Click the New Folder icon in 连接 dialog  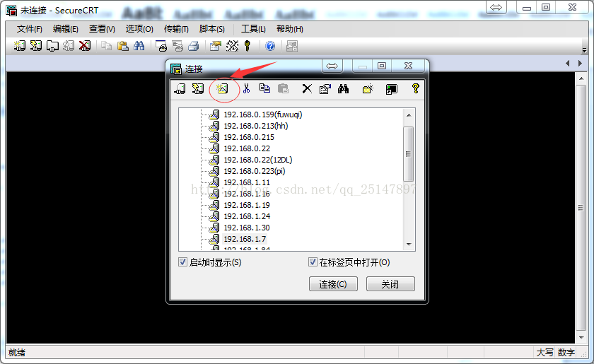click(x=368, y=88)
